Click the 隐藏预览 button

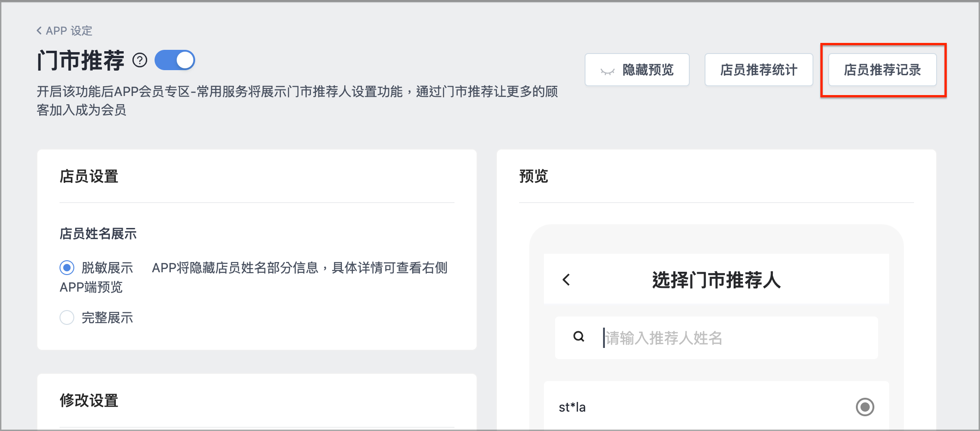tap(637, 70)
